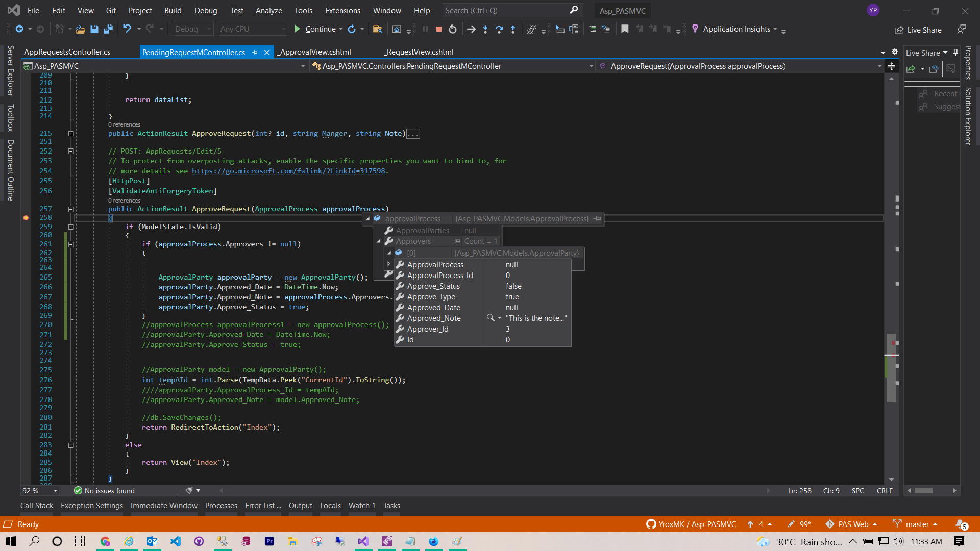Open the File menu
The image size is (980, 551).
coord(33,10)
